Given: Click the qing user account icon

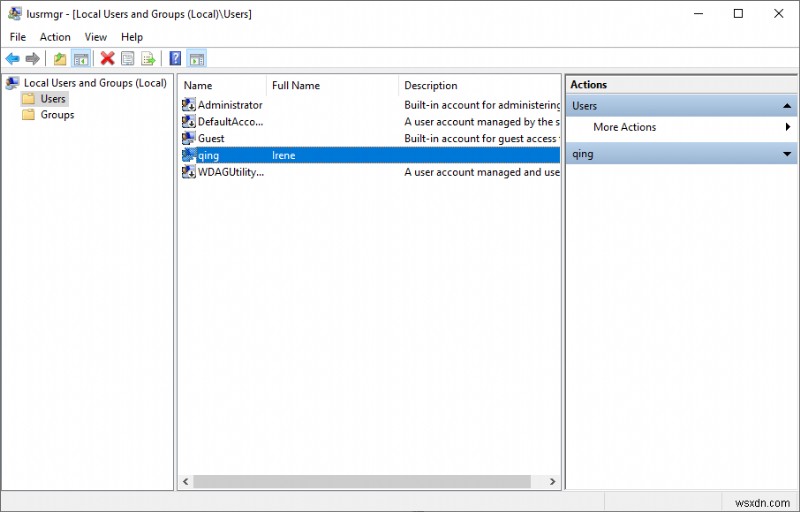Looking at the screenshot, I should coord(189,155).
